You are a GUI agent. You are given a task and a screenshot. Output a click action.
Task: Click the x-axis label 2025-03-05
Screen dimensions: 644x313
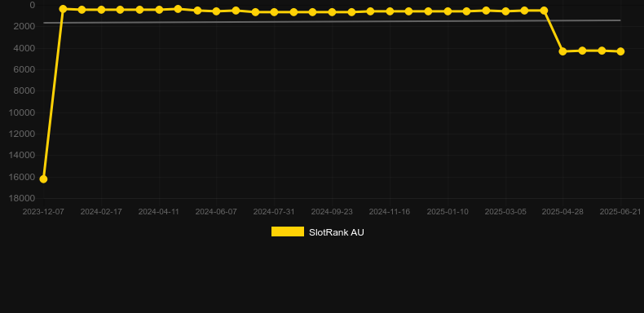tap(505, 212)
